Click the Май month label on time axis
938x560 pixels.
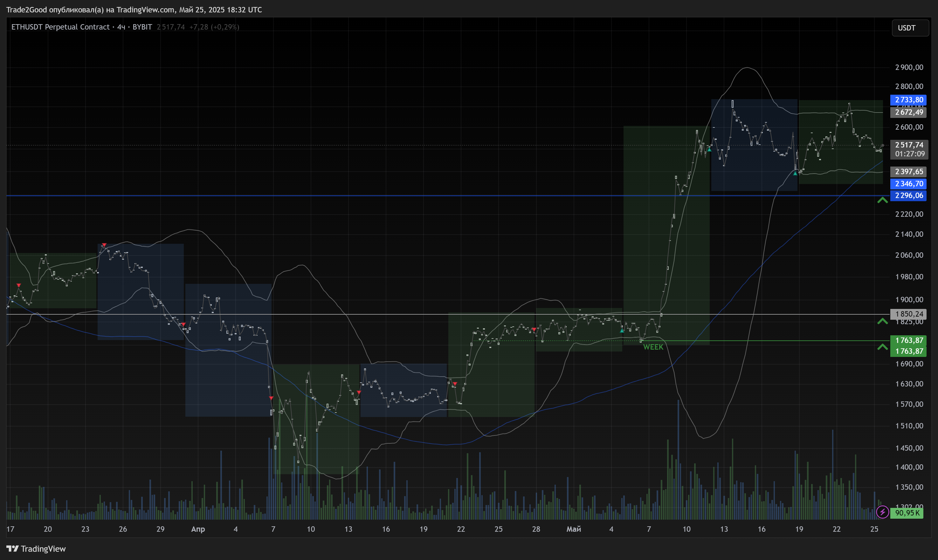tap(573, 529)
